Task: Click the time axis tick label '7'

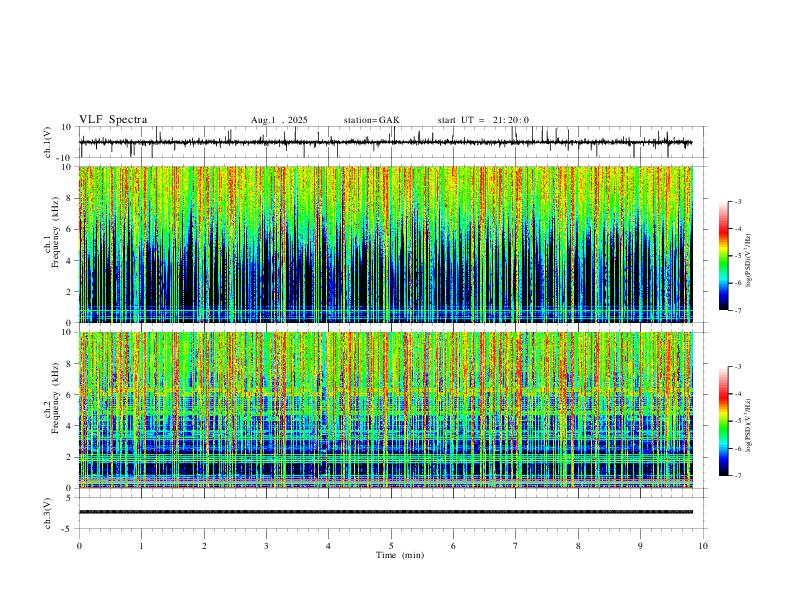Action: (x=516, y=546)
